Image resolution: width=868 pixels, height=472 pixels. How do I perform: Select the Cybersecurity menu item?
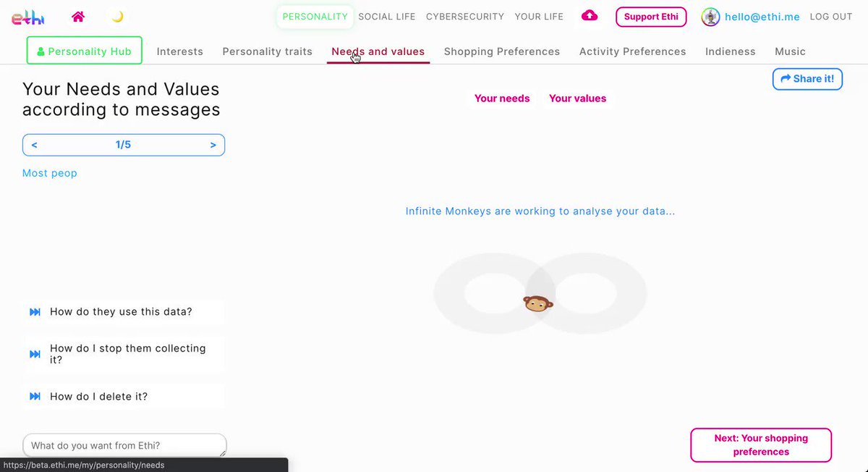[465, 17]
